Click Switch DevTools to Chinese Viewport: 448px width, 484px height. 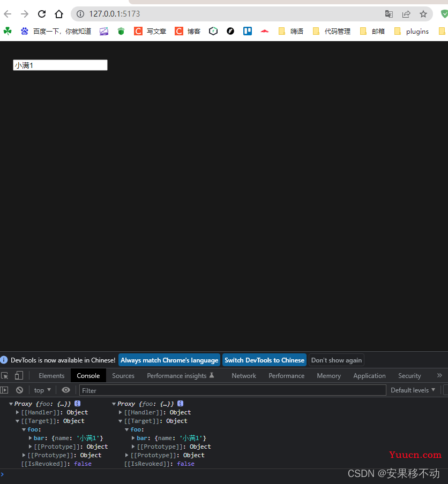click(x=265, y=360)
